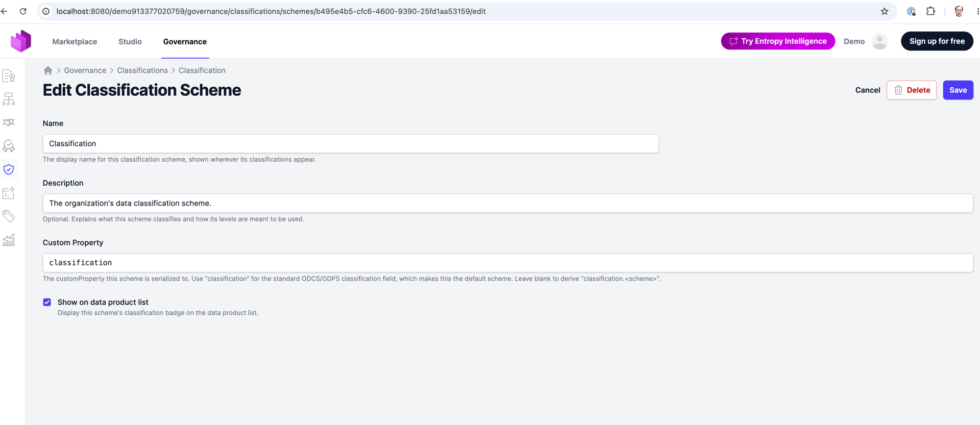This screenshot has height=425, width=980.
Task: Open the Demo user avatar menu
Action: click(x=880, y=41)
